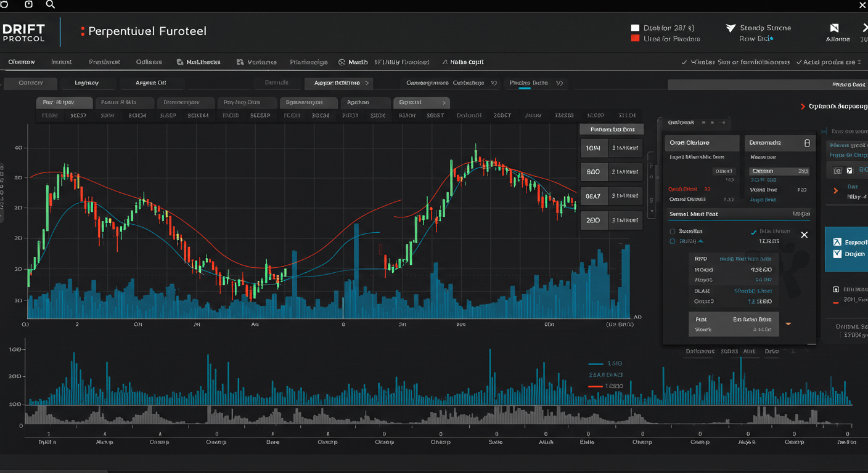Viewport: 868px width, 473px height.
Task: Click the circular icon before 'Manth'
Action: (342, 62)
